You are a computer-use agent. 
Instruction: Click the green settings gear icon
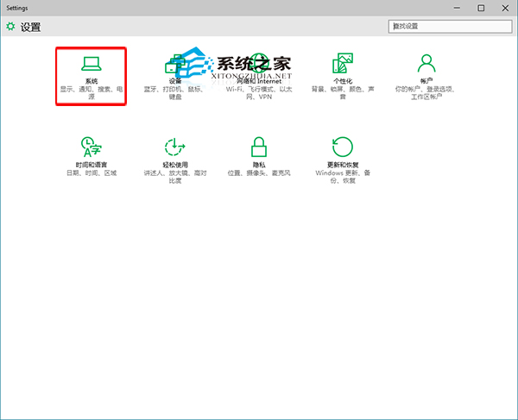(x=10, y=27)
